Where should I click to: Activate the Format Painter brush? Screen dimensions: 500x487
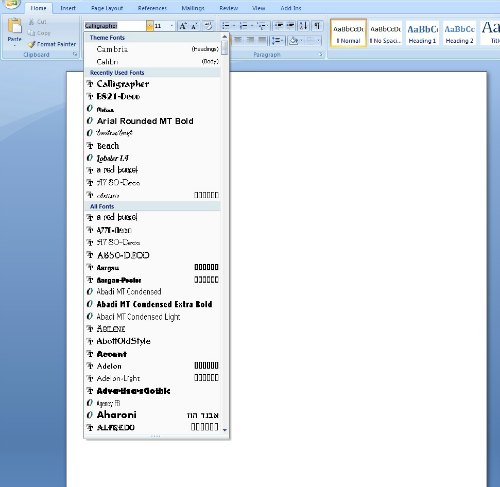[52, 44]
